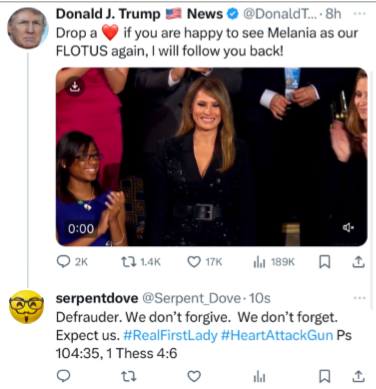Open more options on Trump News post

click(x=359, y=14)
